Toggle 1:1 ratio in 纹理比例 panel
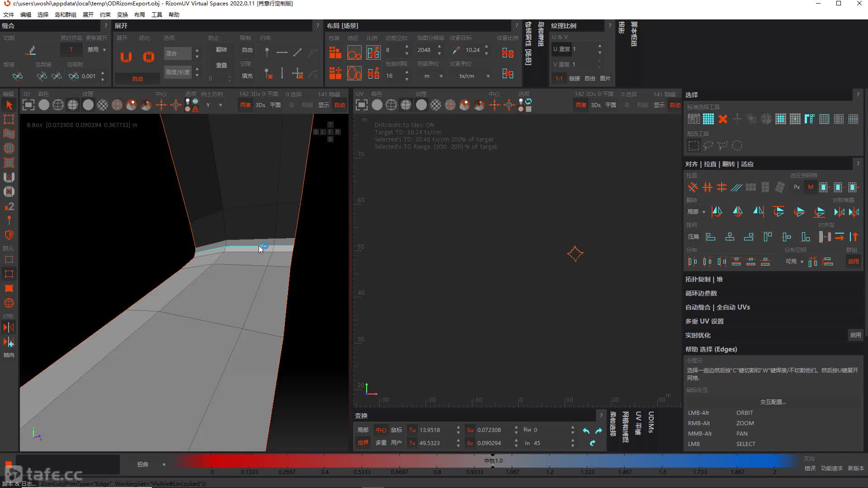 559,79
